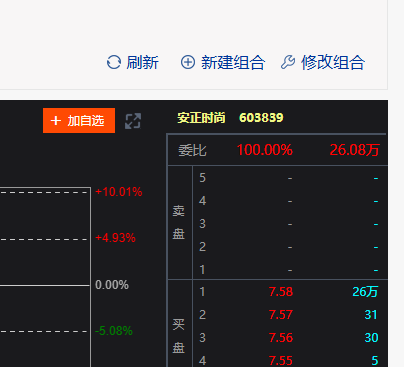This screenshot has height=367, width=404.
Task: Click the plus-circle new portfolio icon
Action: click(188, 62)
